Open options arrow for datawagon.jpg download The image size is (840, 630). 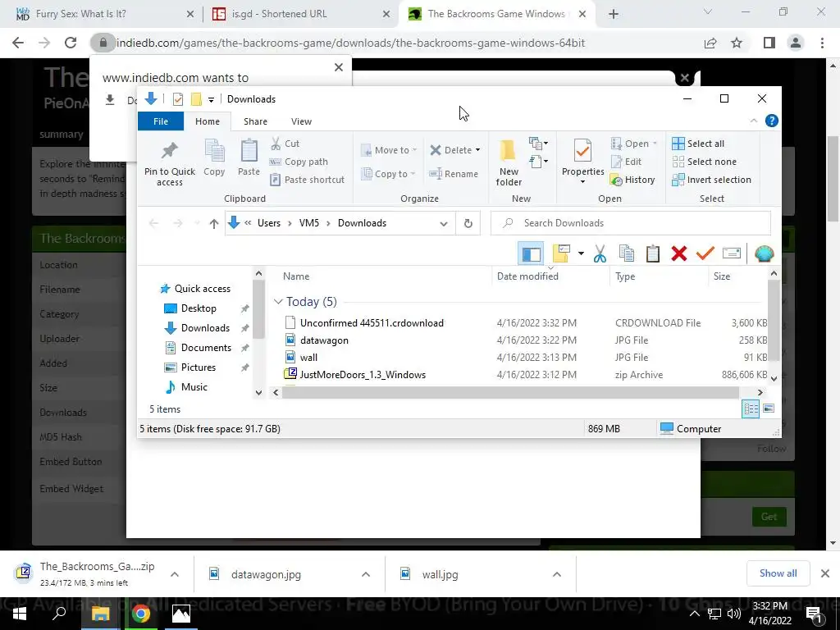click(x=365, y=574)
